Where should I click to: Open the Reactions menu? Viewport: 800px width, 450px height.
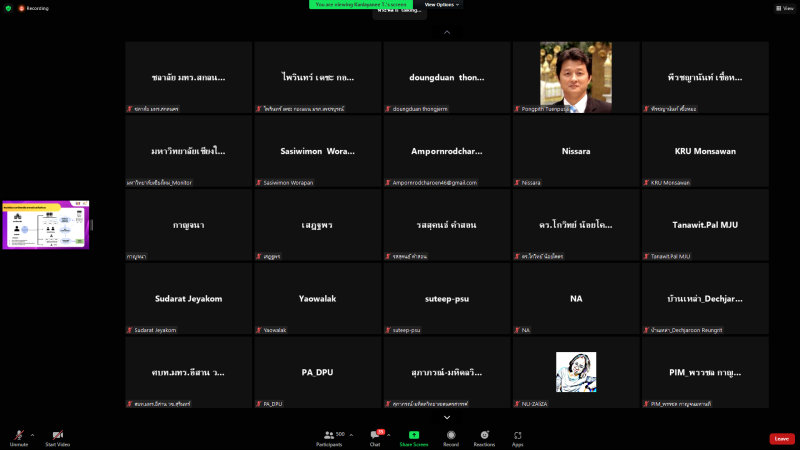click(484, 436)
